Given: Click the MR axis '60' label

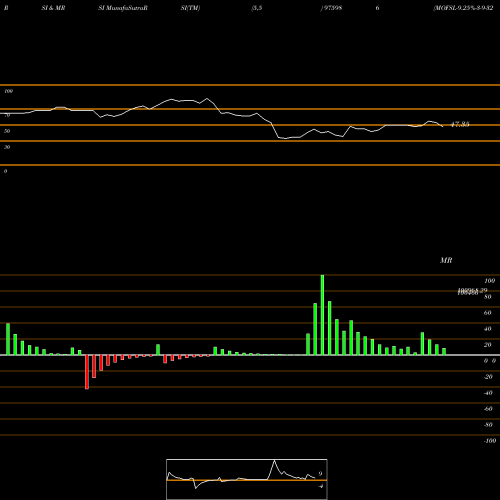Looking at the screenshot, I should tap(488, 313).
